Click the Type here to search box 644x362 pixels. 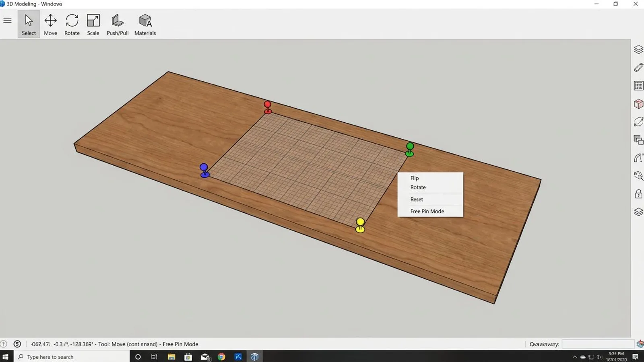pyautogui.click(x=72, y=357)
